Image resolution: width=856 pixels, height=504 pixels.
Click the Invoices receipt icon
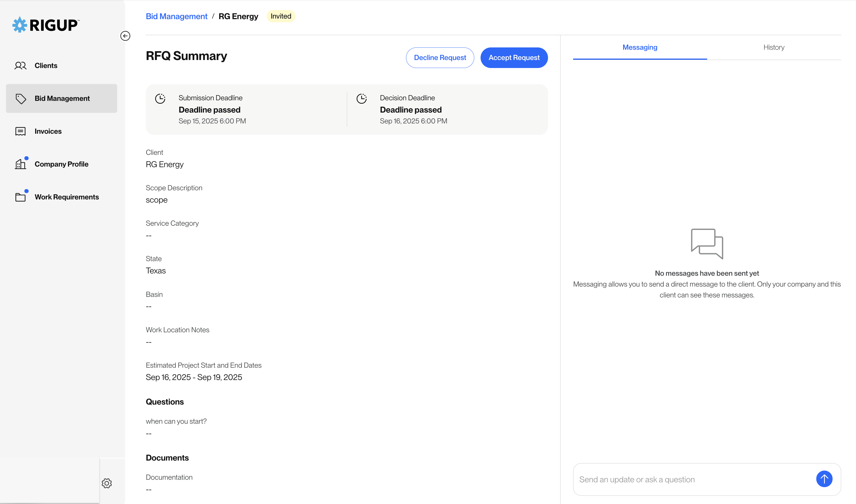tap(20, 131)
